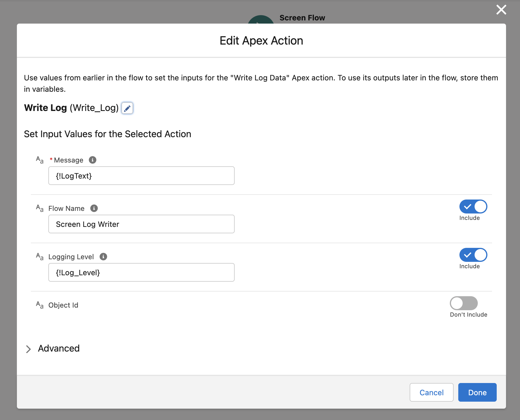
Task: Click the Message input containing {!LogText}
Action: pyautogui.click(x=142, y=176)
